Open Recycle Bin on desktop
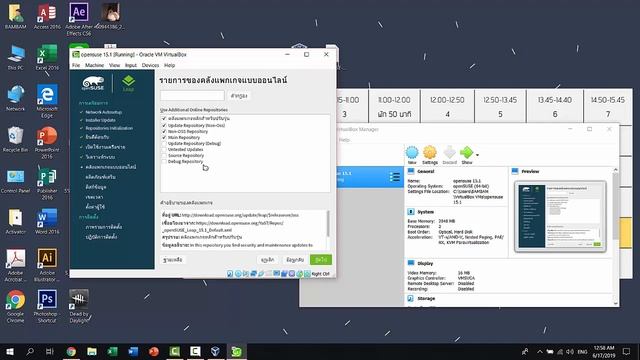 (x=16, y=139)
